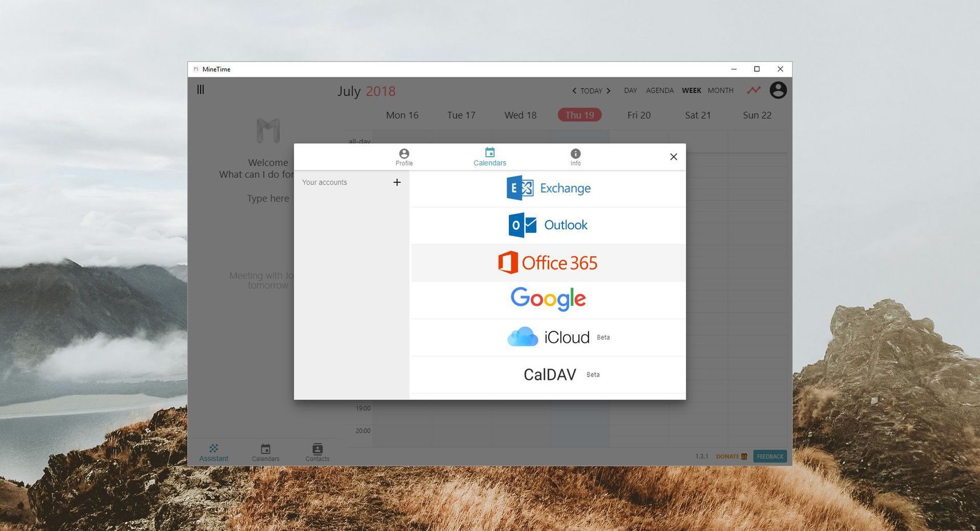980x531 pixels.
Task: Minimize the MineTime window
Action: point(734,69)
